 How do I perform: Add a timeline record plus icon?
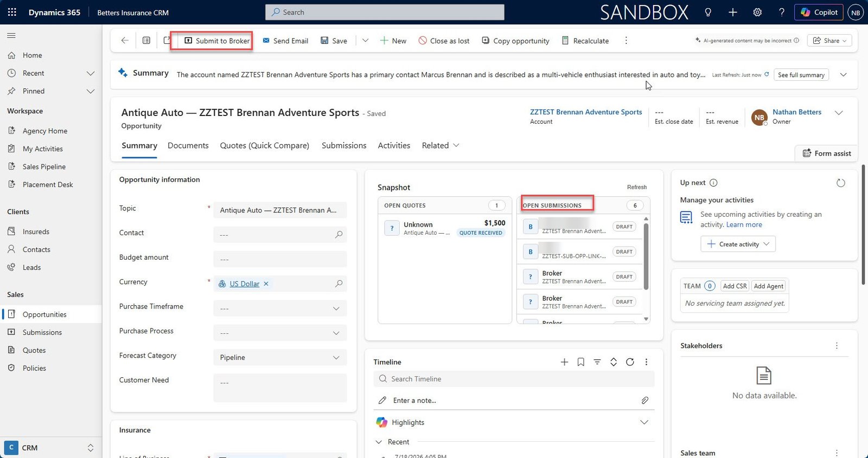coord(564,362)
